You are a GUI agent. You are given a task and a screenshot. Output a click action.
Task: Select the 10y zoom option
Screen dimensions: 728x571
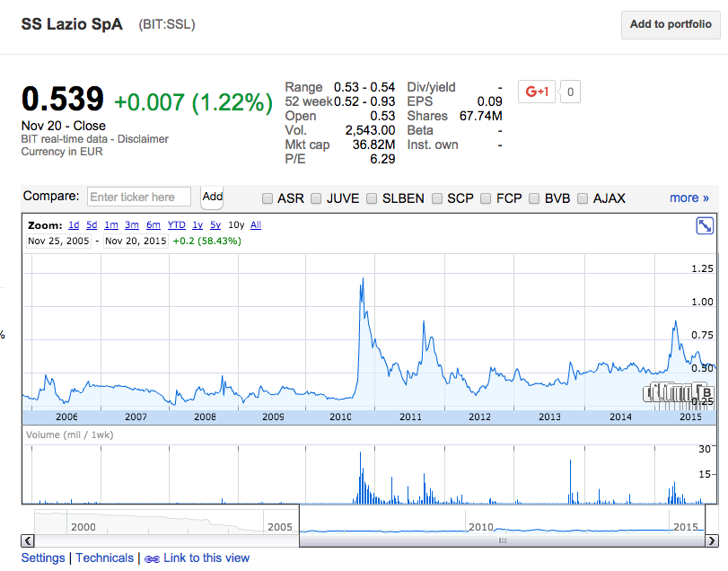(x=236, y=225)
